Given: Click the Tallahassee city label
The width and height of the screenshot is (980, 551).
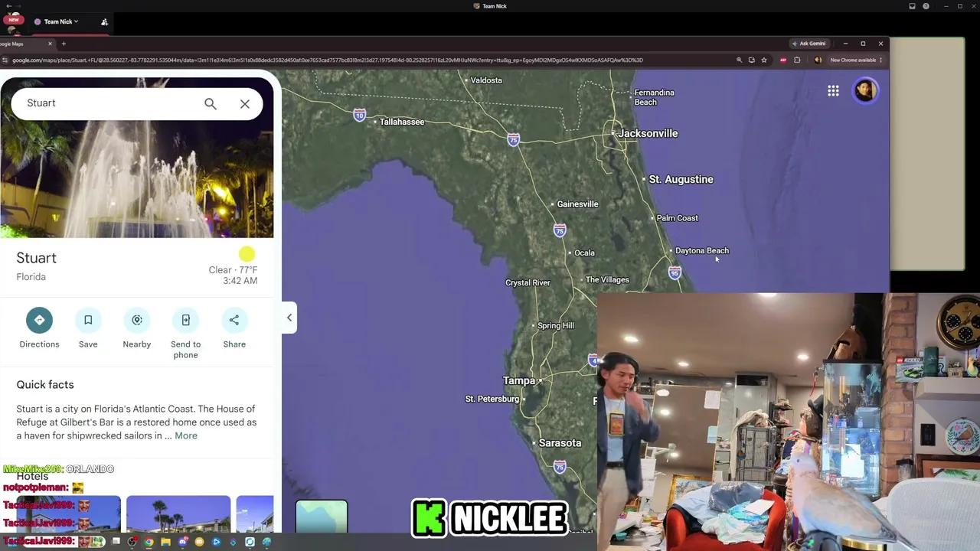Looking at the screenshot, I should [402, 122].
